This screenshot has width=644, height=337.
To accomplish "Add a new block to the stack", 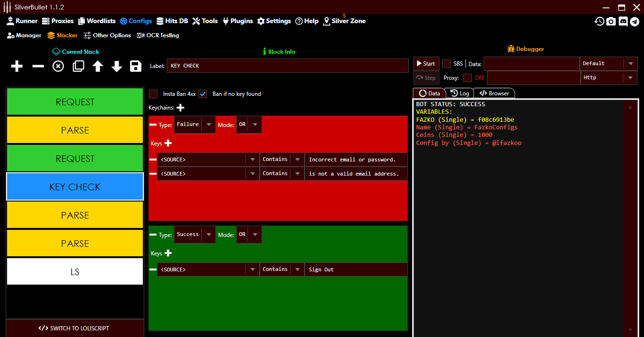I will (x=17, y=66).
